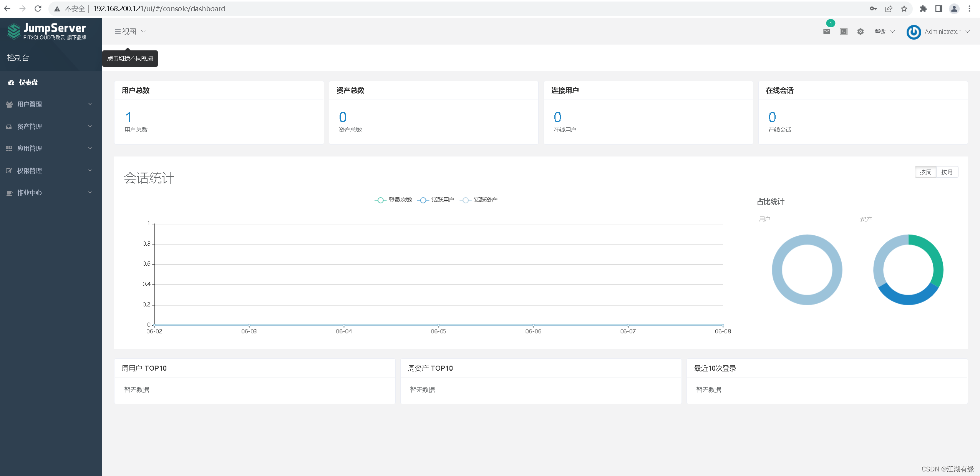Open the mail notifications icon
Screen dimensions: 980x476
pyautogui.click(x=826, y=32)
